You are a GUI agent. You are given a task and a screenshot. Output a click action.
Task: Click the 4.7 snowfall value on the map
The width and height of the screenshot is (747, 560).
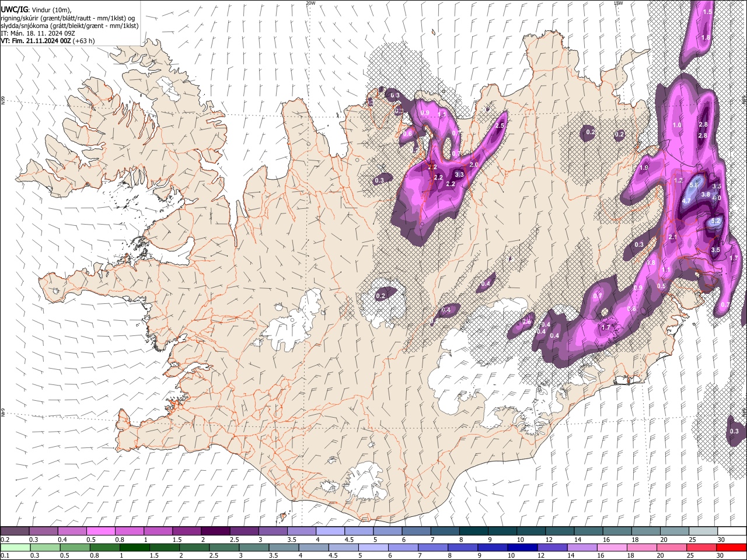pyautogui.click(x=686, y=201)
